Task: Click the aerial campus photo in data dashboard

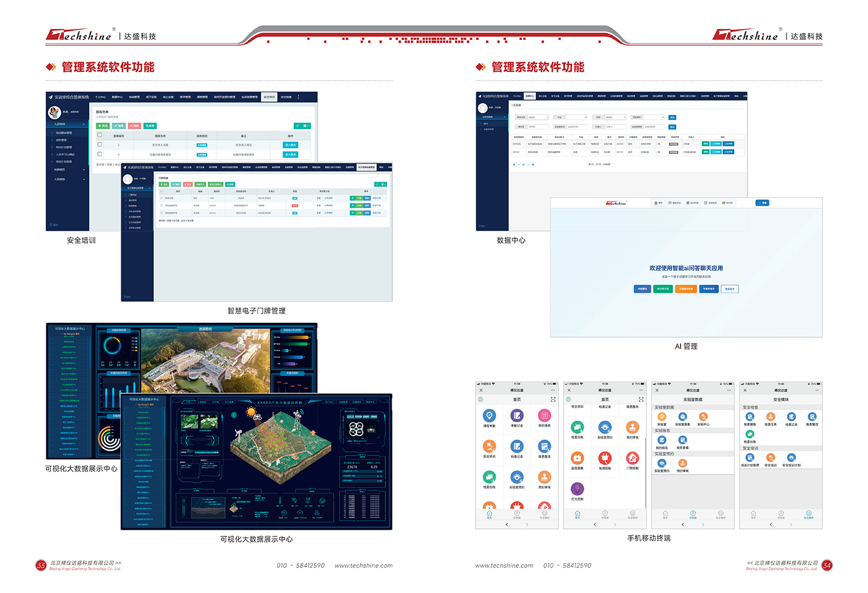Action: 205,362
